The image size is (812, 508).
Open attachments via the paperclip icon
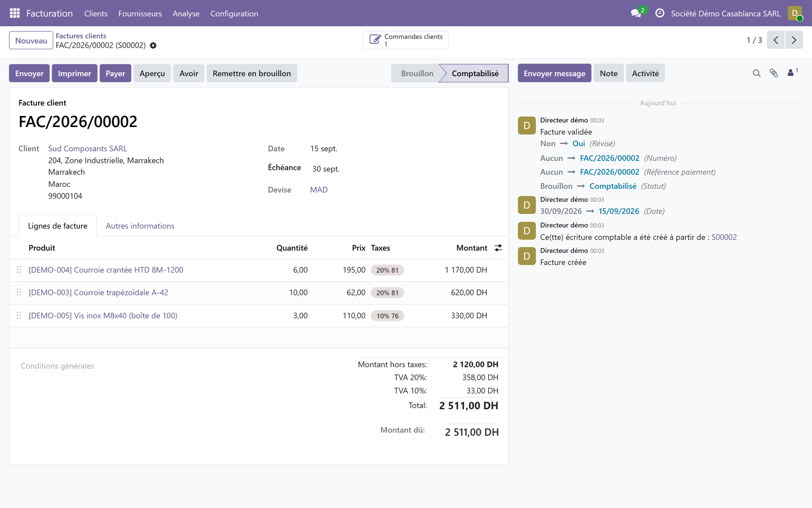point(774,73)
